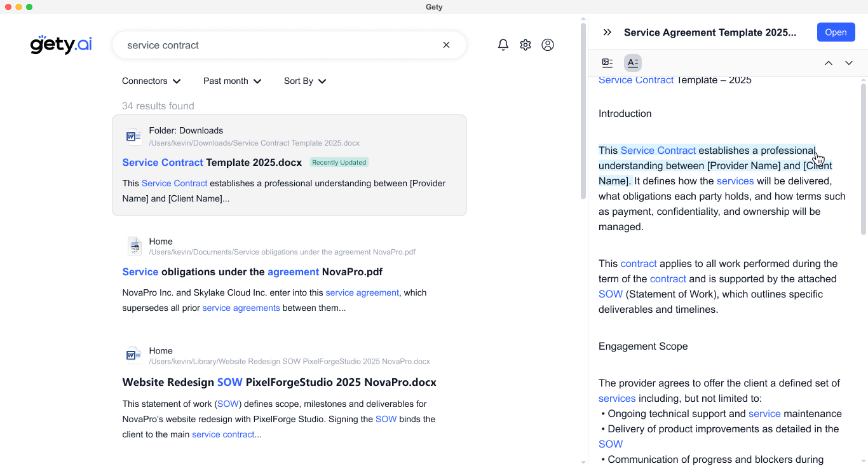Collapse the preview panel with double-chevron icon
868x466 pixels.
[x=607, y=32]
